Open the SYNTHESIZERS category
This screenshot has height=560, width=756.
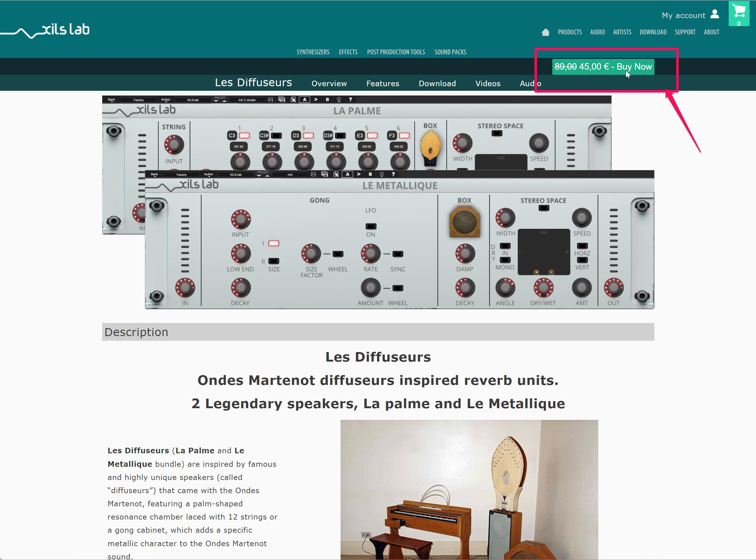[313, 52]
